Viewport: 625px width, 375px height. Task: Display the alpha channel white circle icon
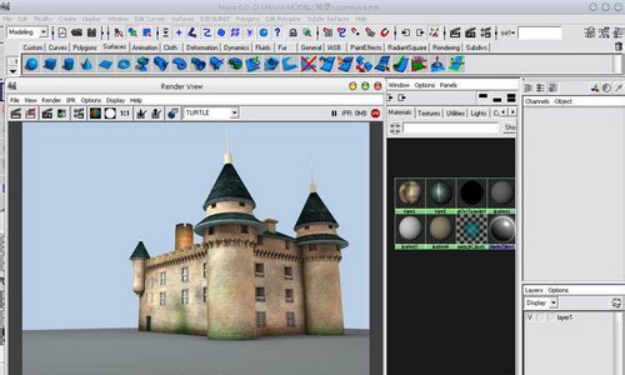[x=110, y=114]
